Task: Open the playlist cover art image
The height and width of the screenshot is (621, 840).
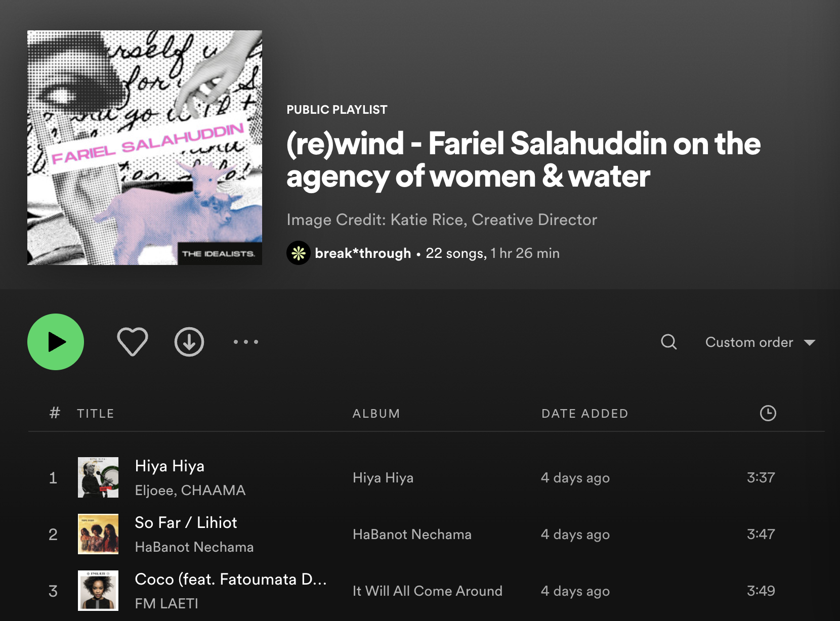Action: [145, 148]
